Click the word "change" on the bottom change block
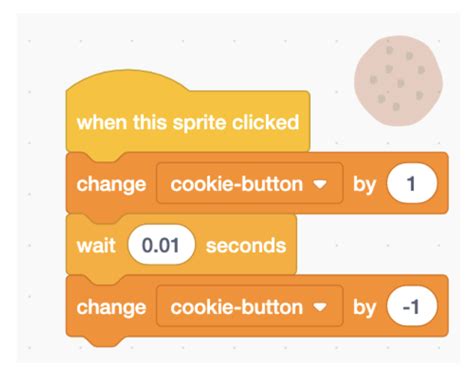The height and width of the screenshot is (375, 474). click(111, 307)
